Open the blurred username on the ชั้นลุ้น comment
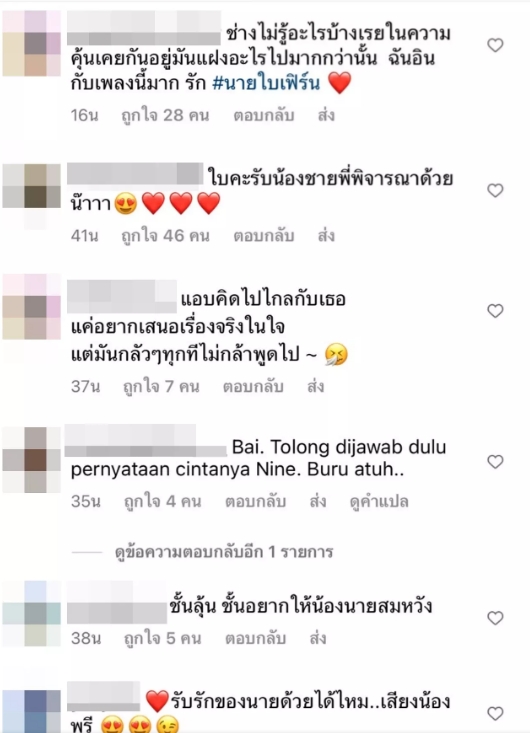 (x=117, y=602)
